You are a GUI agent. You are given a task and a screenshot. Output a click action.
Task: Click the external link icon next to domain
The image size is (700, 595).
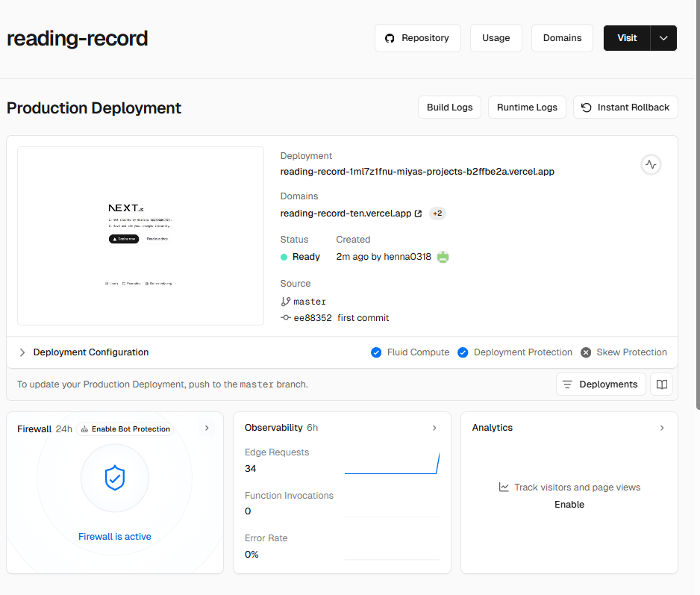pos(418,214)
